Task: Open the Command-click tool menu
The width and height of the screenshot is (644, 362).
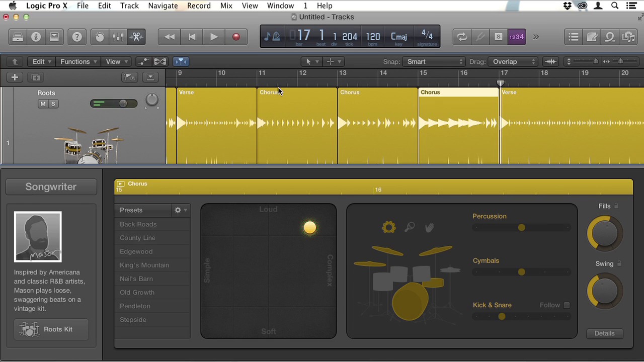Action: (x=334, y=61)
